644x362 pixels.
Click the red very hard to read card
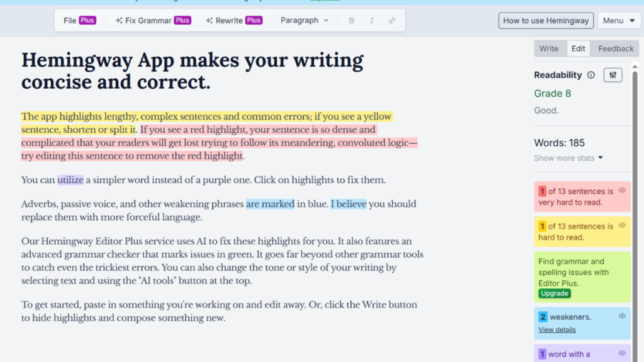click(582, 197)
